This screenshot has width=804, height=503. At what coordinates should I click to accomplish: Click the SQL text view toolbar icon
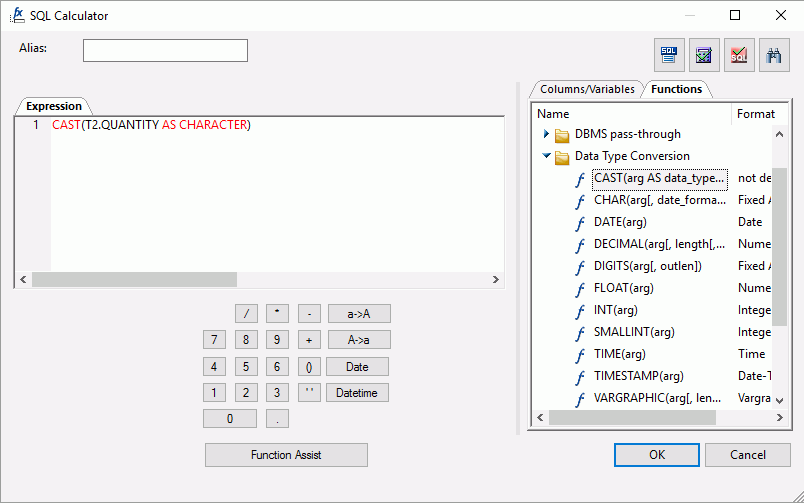coord(669,55)
